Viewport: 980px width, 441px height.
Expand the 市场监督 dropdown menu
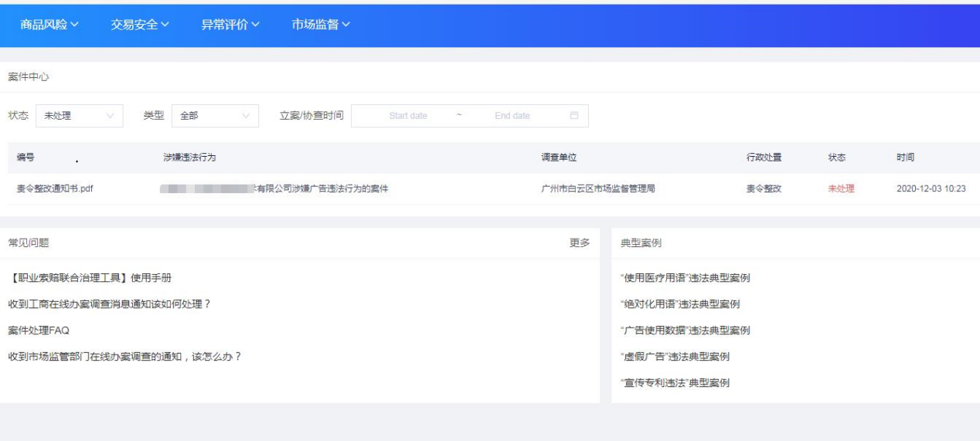(321, 25)
